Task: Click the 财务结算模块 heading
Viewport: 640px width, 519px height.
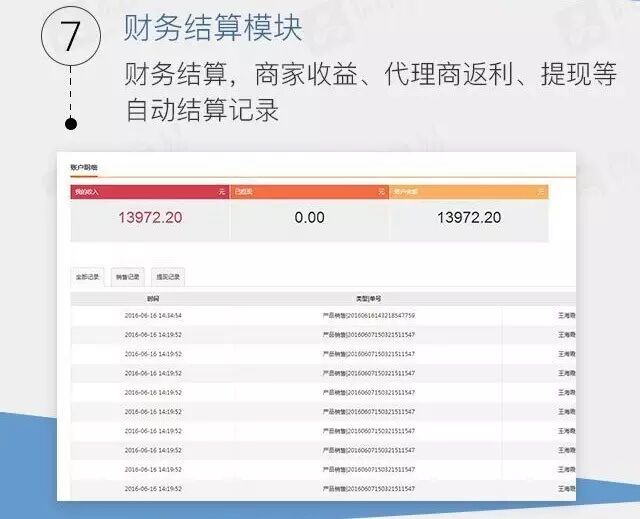Action: coord(213,28)
